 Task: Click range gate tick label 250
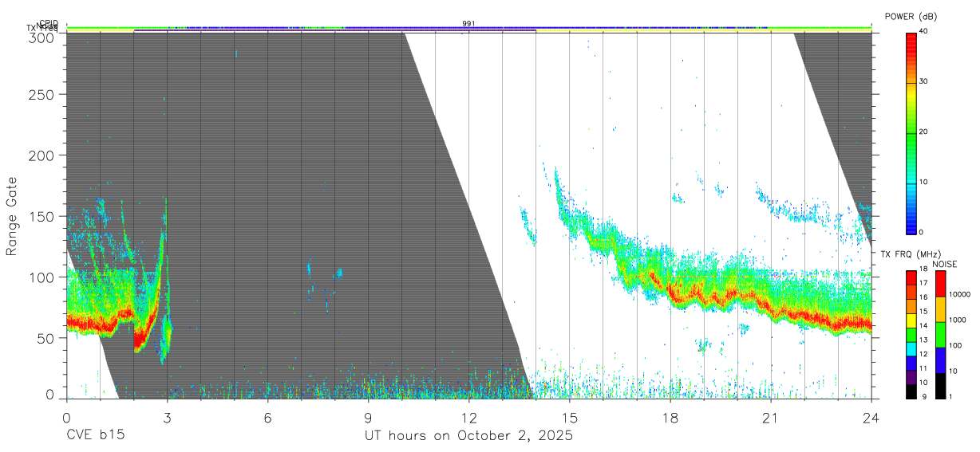(41, 94)
